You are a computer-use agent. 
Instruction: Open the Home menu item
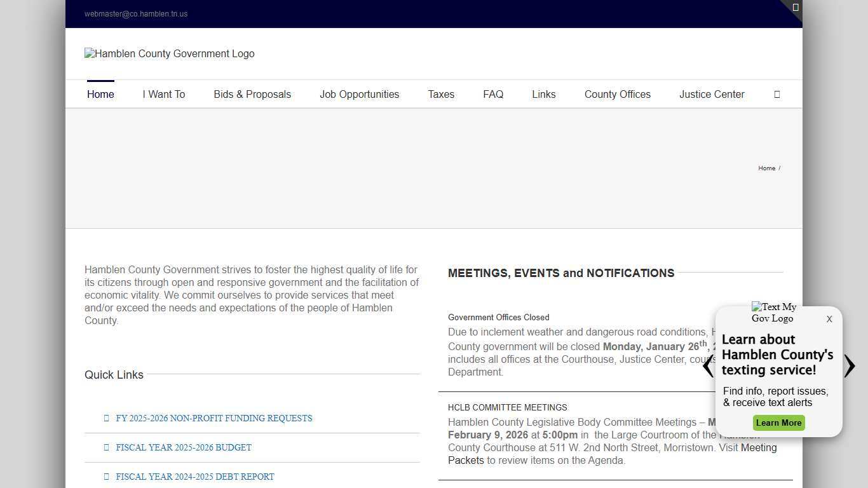(100, 94)
